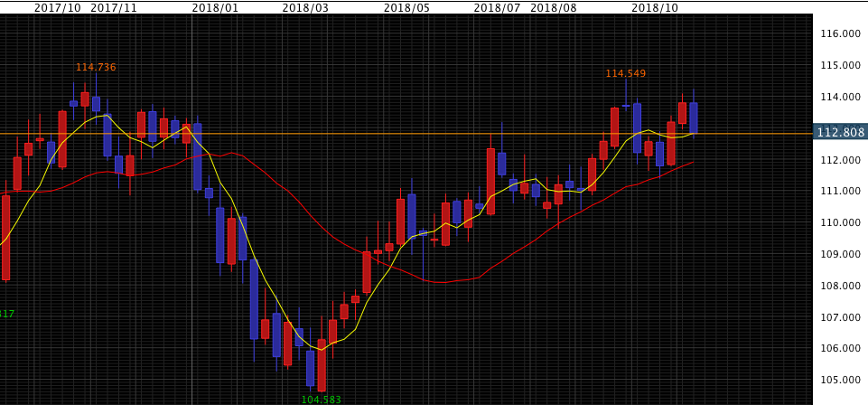This screenshot has height=405, width=868.
Task: Click the 2018/01 date label
Action: click(217, 8)
